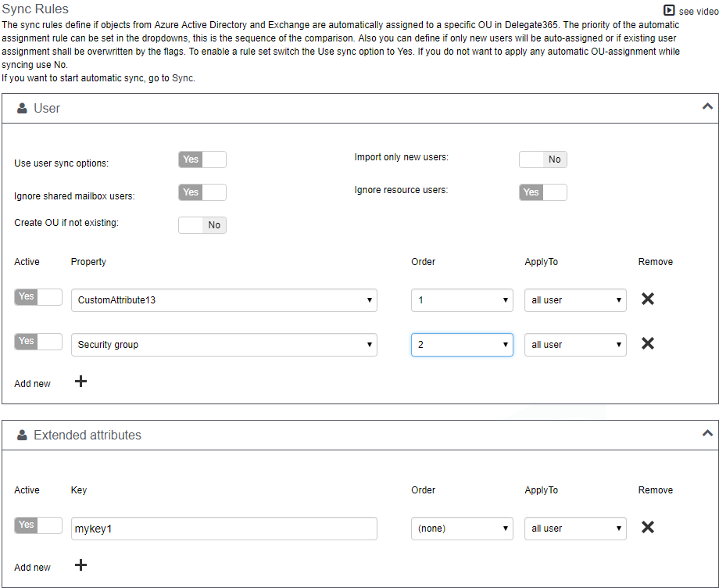Collapse the User panel using chevron
The height and width of the screenshot is (588, 719).
coord(707,106)
